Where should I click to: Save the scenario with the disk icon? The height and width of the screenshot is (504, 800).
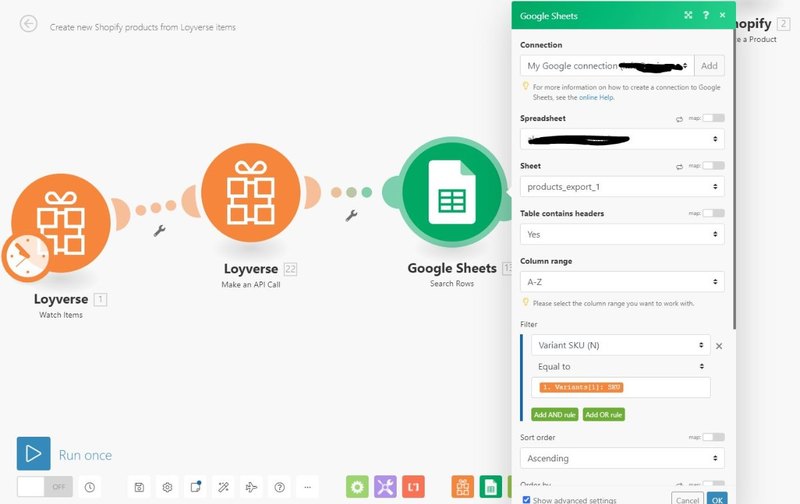(x=139, y=487)
